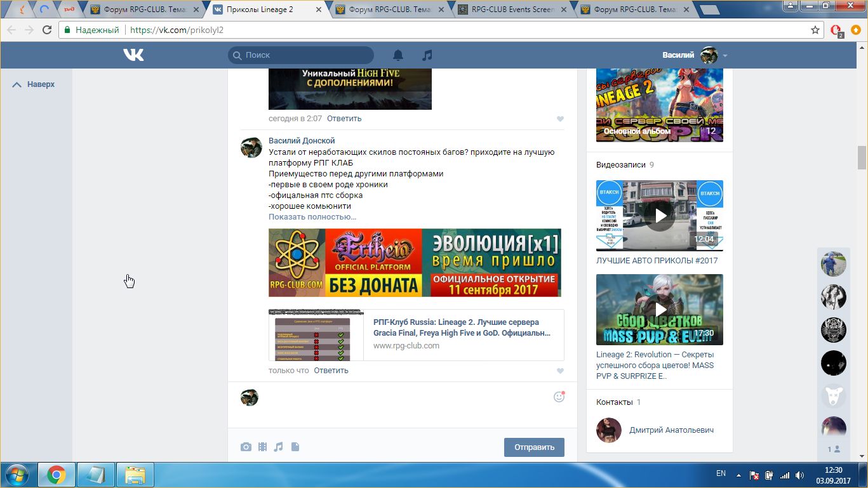Open ЛУЧШИЕ АВТО ПРИКОЛЫ #2017 video title
Image resolution: width=868 pixels, height=488 pixels.
(x=657, y=261)
